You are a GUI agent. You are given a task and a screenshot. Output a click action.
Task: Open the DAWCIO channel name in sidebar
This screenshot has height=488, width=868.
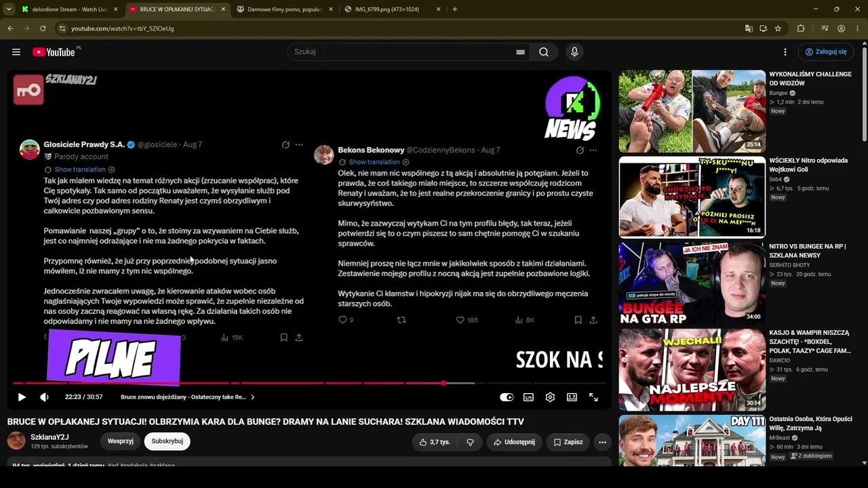point(780,361)
